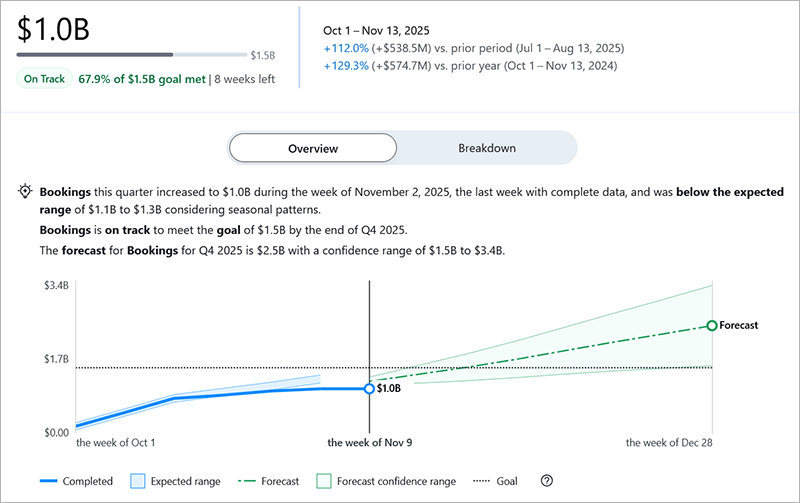Click the week of Dec 28 axis label
This screenshot has height=503, width=800.
669,442
